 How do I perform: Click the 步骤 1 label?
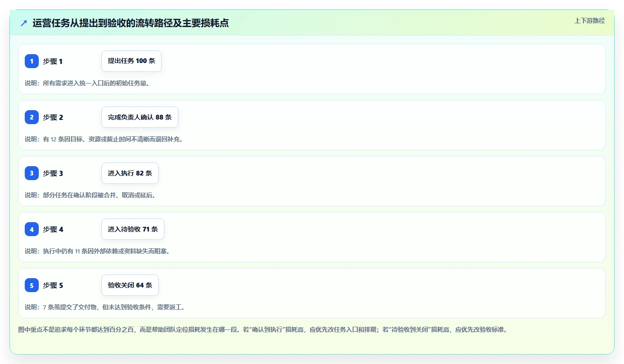pyautogui.click(x=53, y=61)
